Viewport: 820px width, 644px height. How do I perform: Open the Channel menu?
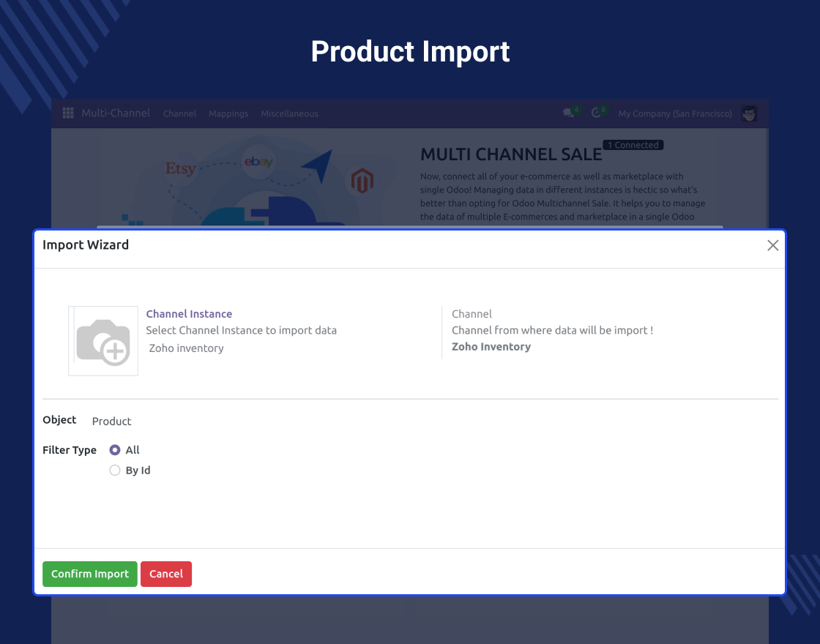click(179, 113)
